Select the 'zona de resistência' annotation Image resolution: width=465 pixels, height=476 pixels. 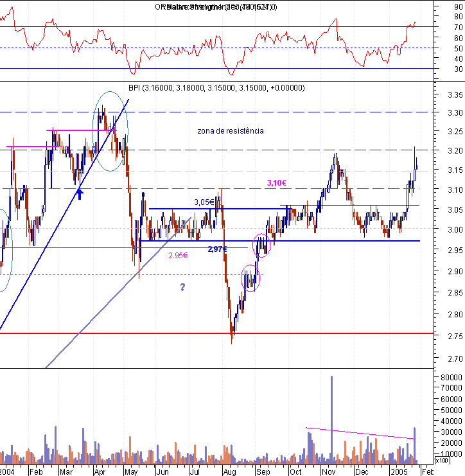(231, 131)
